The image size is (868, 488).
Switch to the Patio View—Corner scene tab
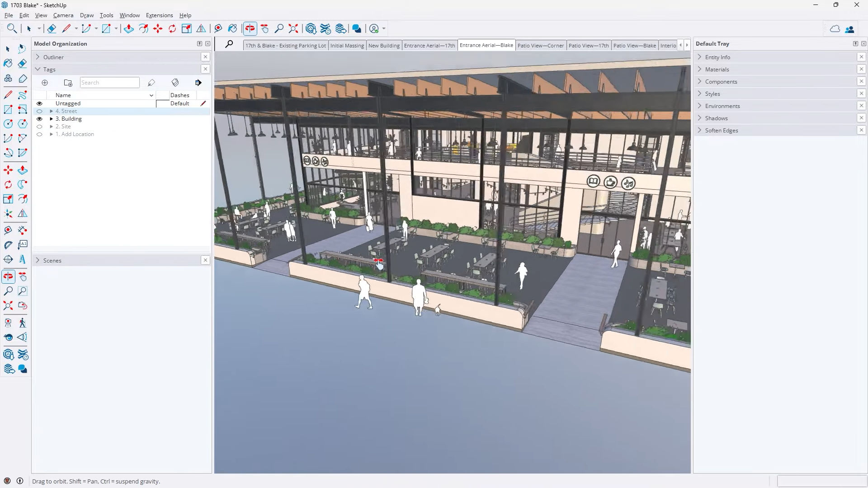[541, 45]
